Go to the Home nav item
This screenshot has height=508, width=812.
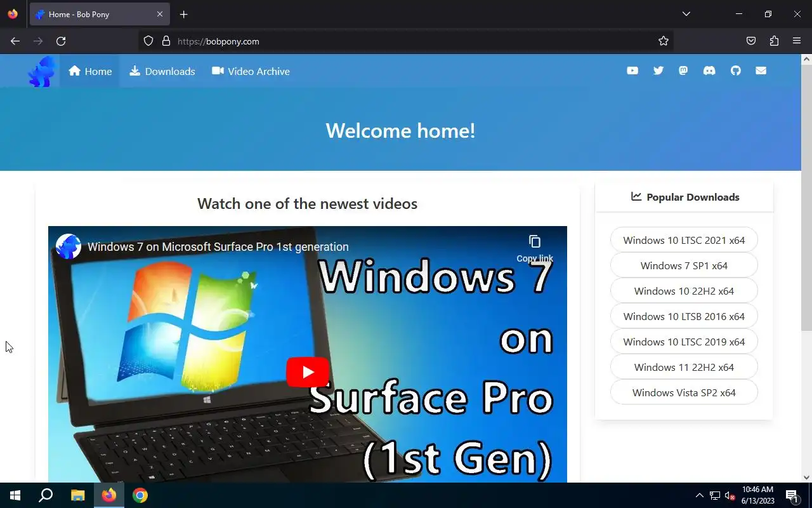(x=90, y=71)
